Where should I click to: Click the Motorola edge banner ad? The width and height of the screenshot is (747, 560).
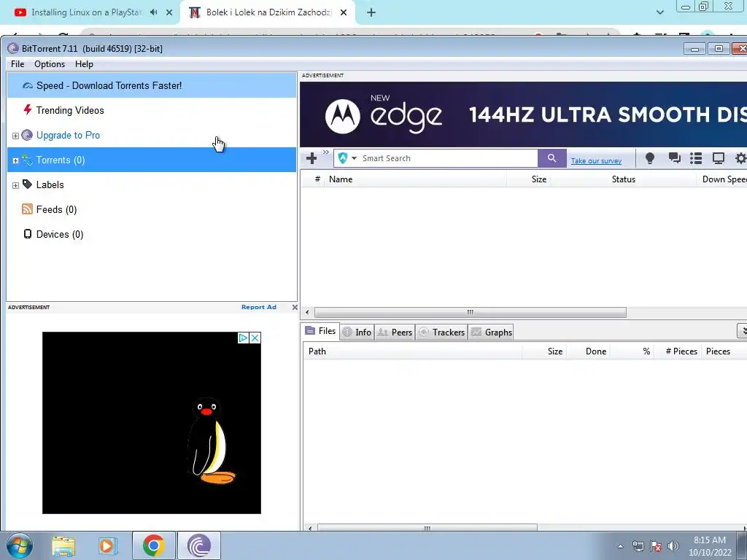(x=523, y=114)
